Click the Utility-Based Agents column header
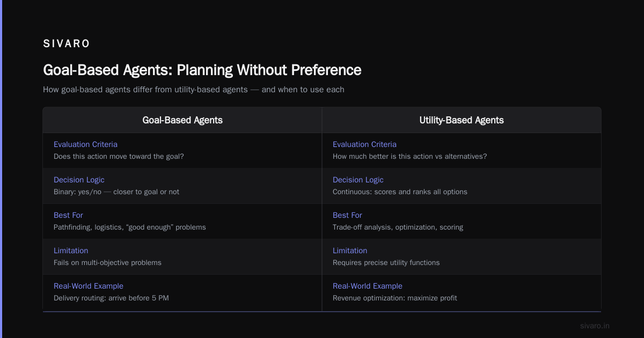 coord(462,120)
